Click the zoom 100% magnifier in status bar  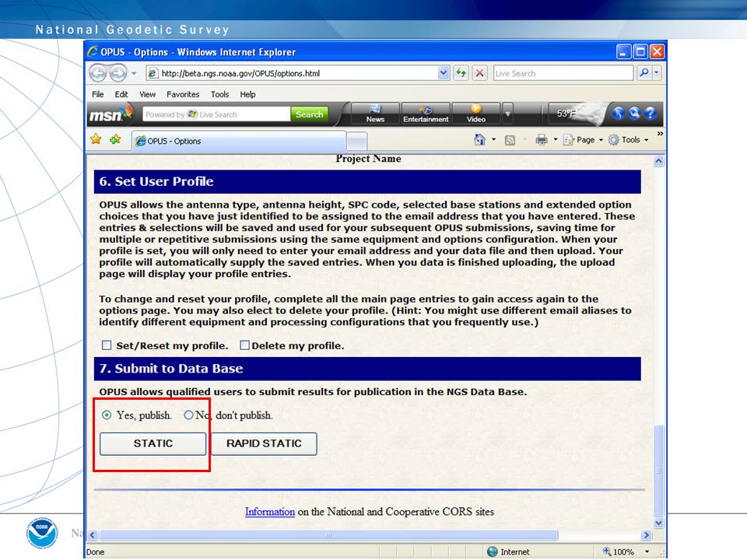[x=607, y=551]
